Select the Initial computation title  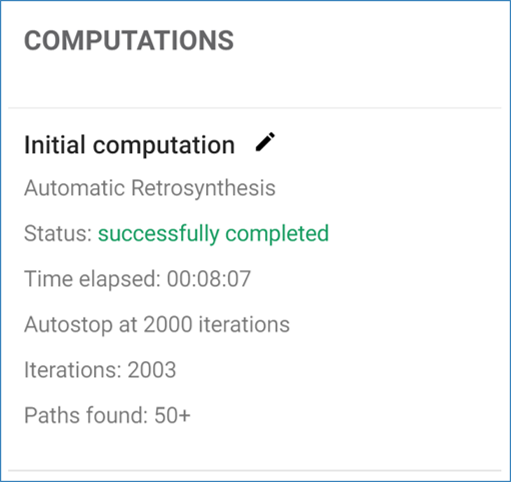click(130, 145)
